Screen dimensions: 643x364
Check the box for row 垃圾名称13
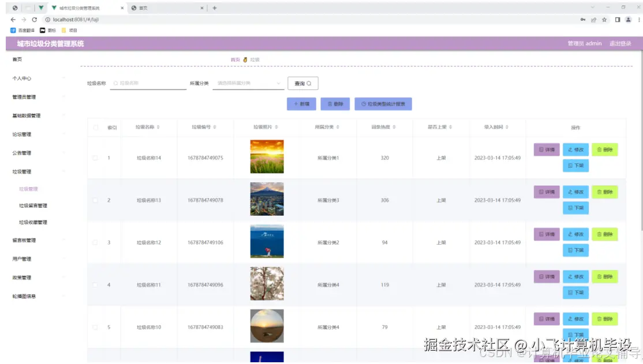click(x=95, y=200)
